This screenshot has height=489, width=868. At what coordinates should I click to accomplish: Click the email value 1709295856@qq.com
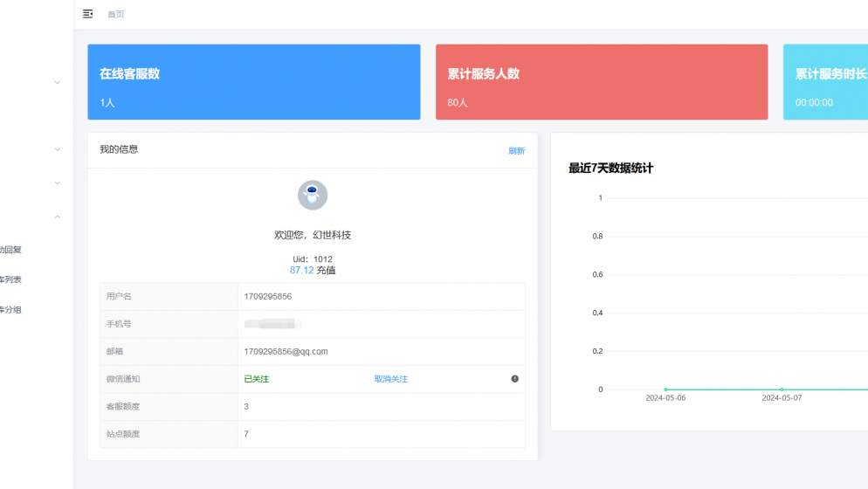click(286, 352)
